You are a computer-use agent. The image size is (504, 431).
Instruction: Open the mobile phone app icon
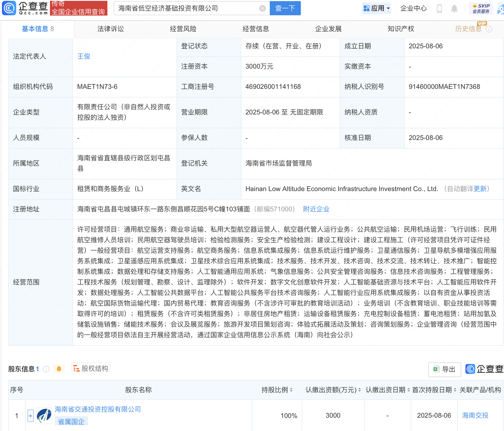coord(439,8)
